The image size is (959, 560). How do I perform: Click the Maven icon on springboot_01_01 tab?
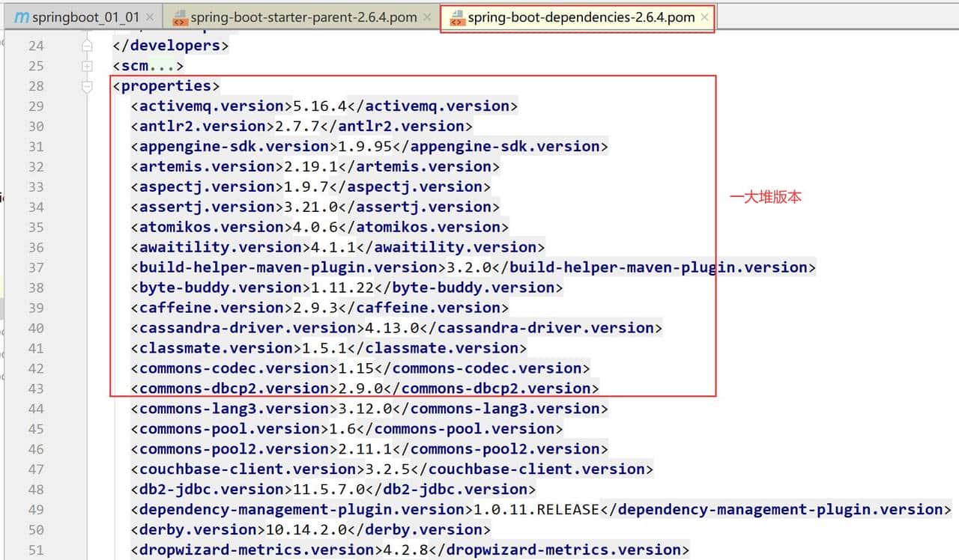(x=22, y=17)
